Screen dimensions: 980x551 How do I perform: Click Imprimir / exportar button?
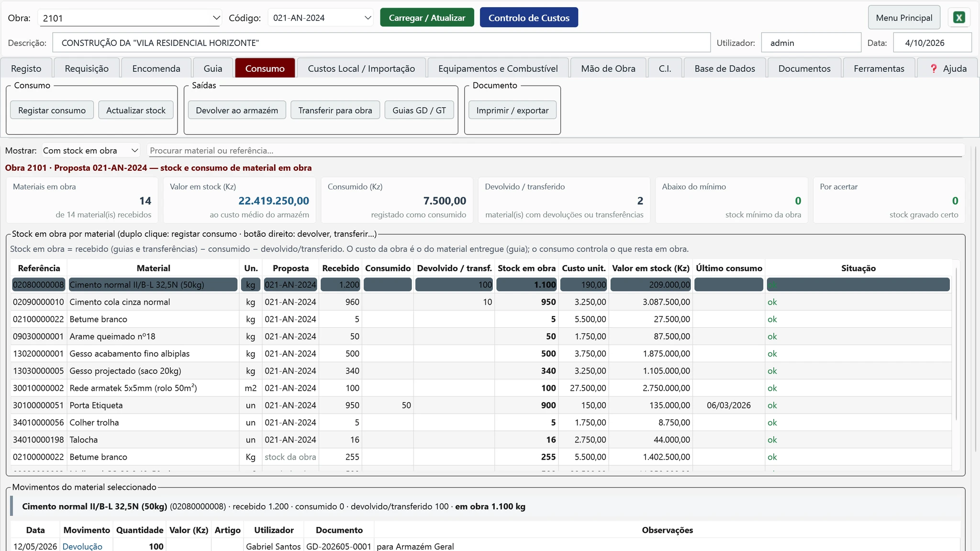click(x=512, y=110)
